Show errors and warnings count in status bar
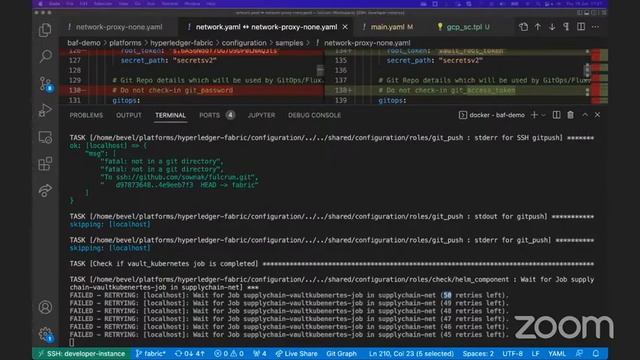Viewport: 640px width, 360px height. (x=229, y=353)
